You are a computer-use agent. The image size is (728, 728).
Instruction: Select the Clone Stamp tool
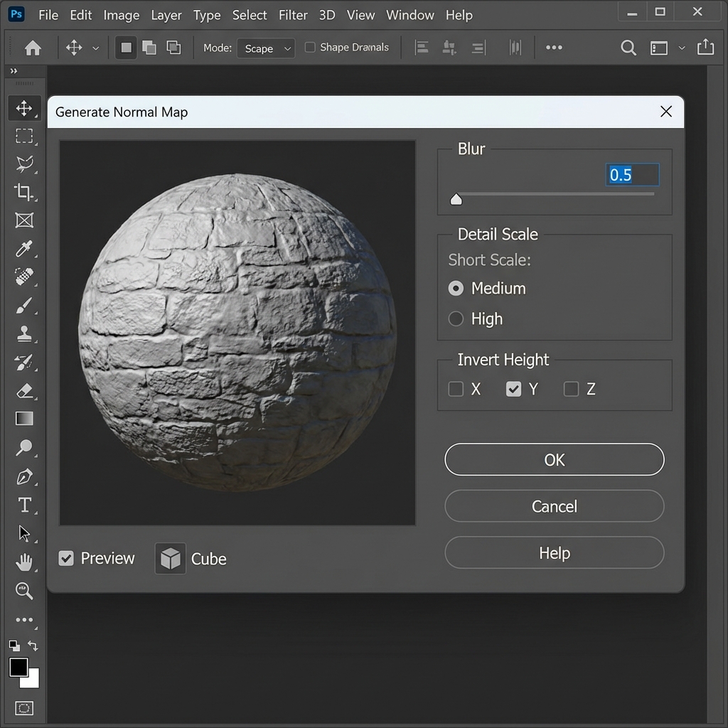[x=24, y=333]
